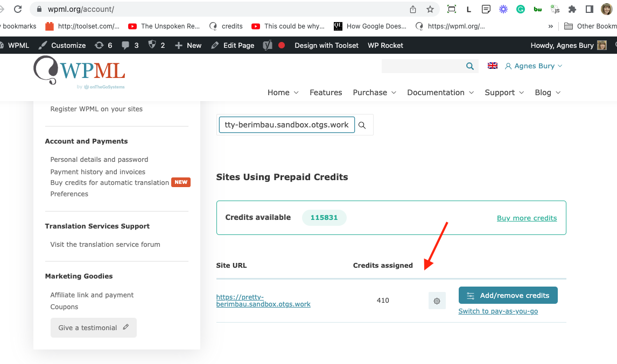Click the Yoast SEO icon in admin bar

coord(268,45)
